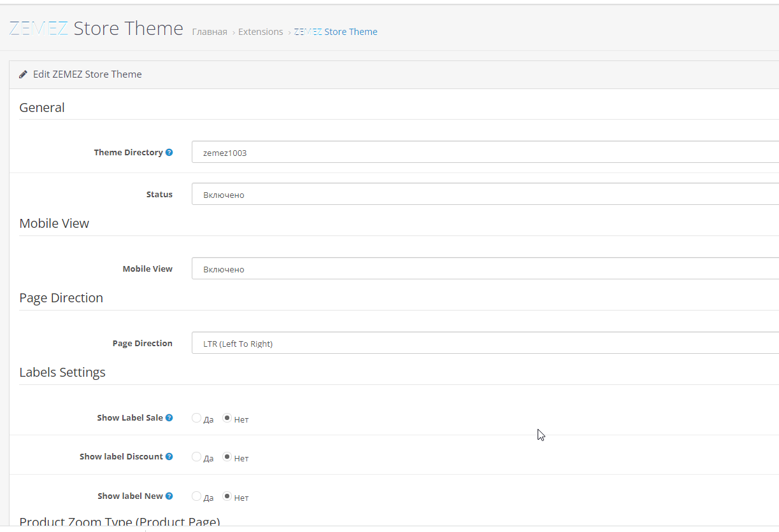Click the help icon beside Show label Discount

[169, 457]
